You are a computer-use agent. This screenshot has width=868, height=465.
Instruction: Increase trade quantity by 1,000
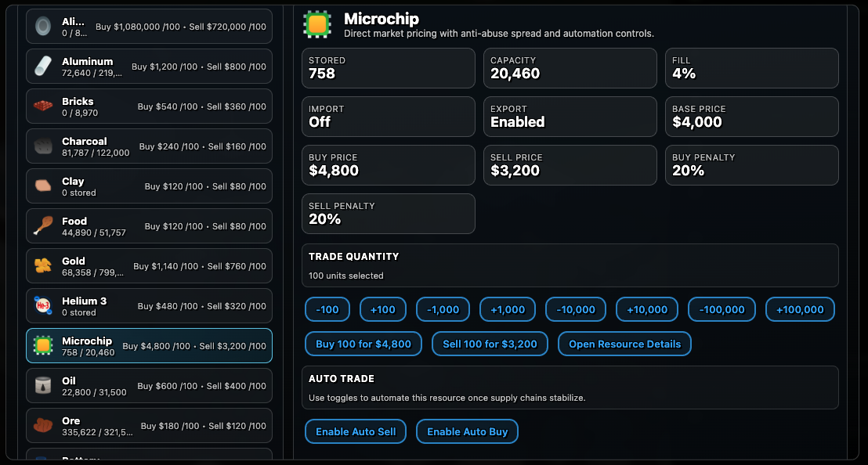pyautogui.click(x=508, y=309)
